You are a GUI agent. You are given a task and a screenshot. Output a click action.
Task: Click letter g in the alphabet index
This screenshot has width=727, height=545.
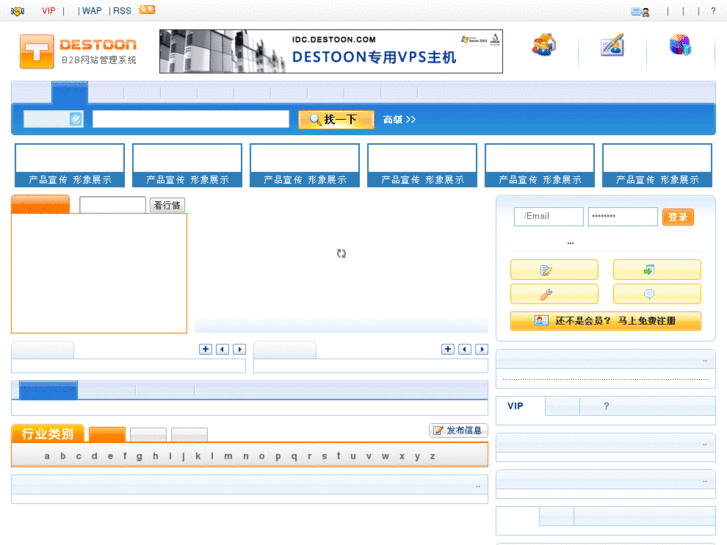[x=139, y=456]
